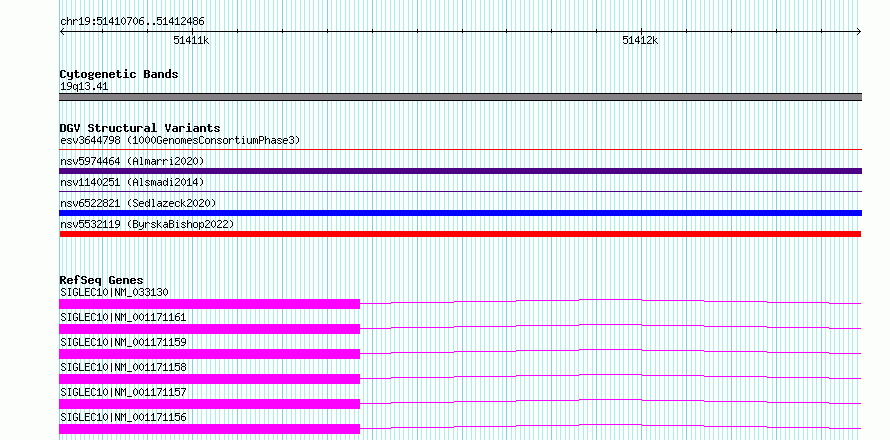890x440 pixels.
Task: Click the chr19:51410706..51412486 coordinate label
Action: click(x=132, y=22)
